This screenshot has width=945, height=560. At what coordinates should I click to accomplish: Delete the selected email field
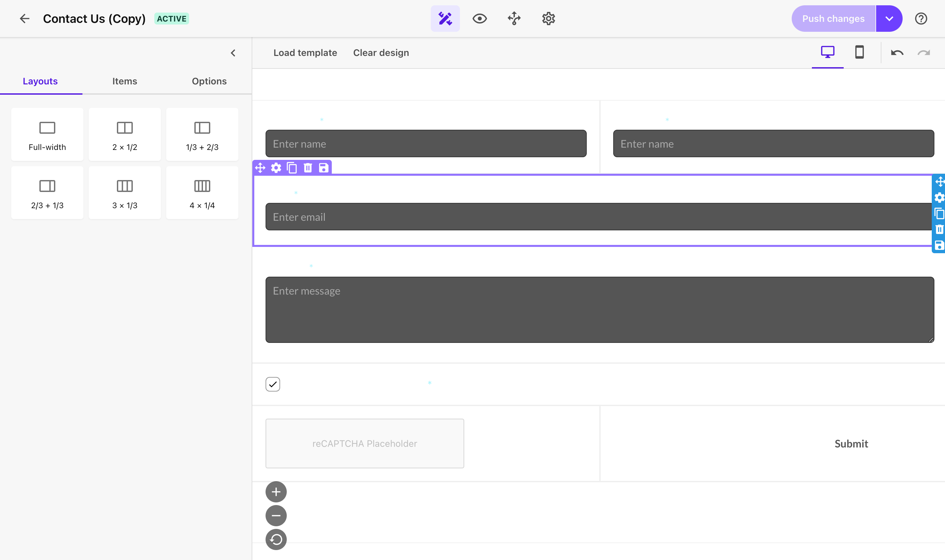click(x=308, y=167)
